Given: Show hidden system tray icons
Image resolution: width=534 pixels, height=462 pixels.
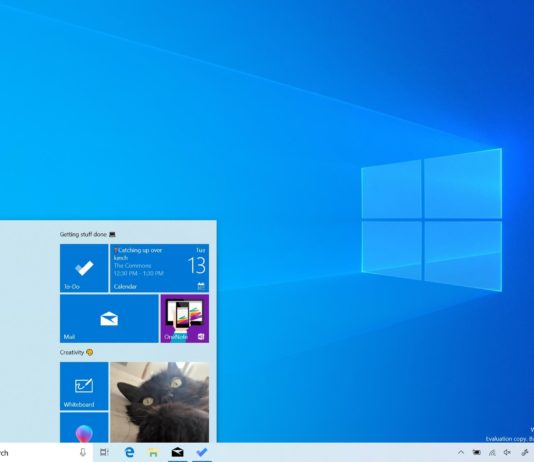Looking at the screenshot, I should click(461, 452).
